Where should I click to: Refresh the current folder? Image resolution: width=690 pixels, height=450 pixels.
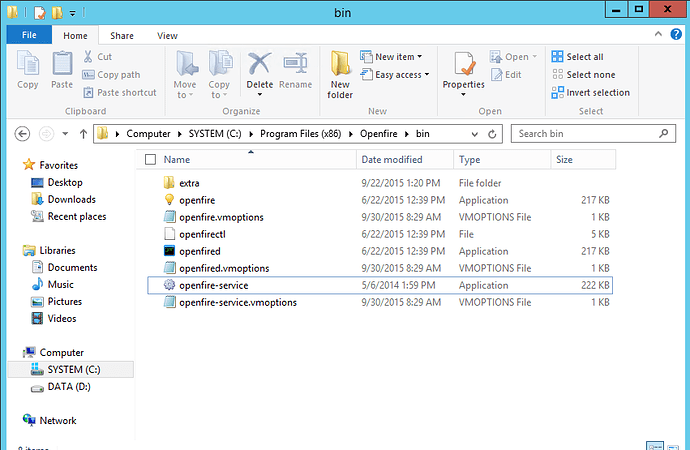[492, 134]
